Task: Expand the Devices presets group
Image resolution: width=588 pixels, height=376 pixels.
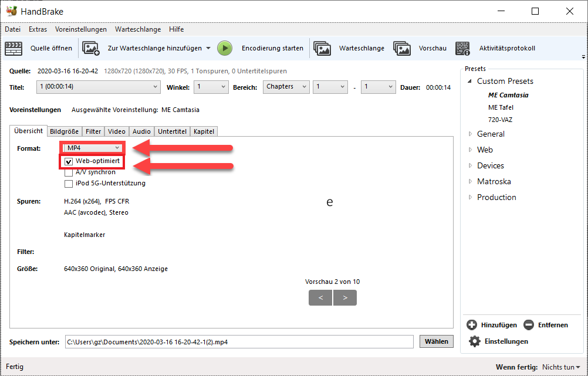Action: [x=470, y=165]
